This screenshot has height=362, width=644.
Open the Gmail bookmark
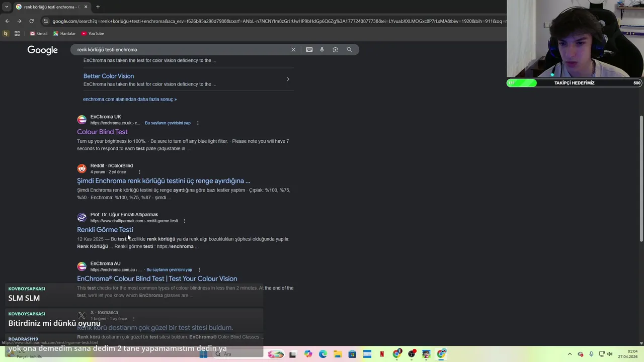click(39, 34)
